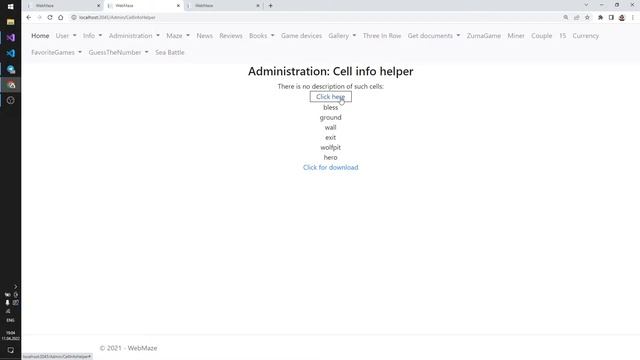
Task: Toggle the browser side panel icon
Action: point(611,18)
